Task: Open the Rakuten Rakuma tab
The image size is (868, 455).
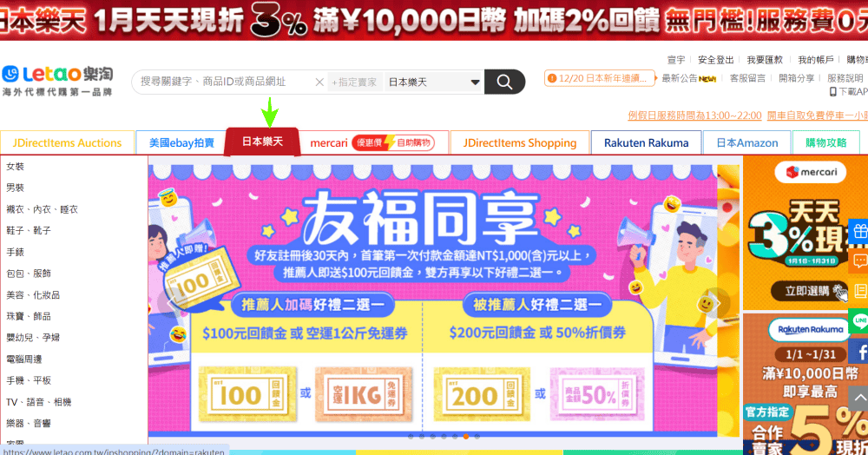Action: [646, 142]
